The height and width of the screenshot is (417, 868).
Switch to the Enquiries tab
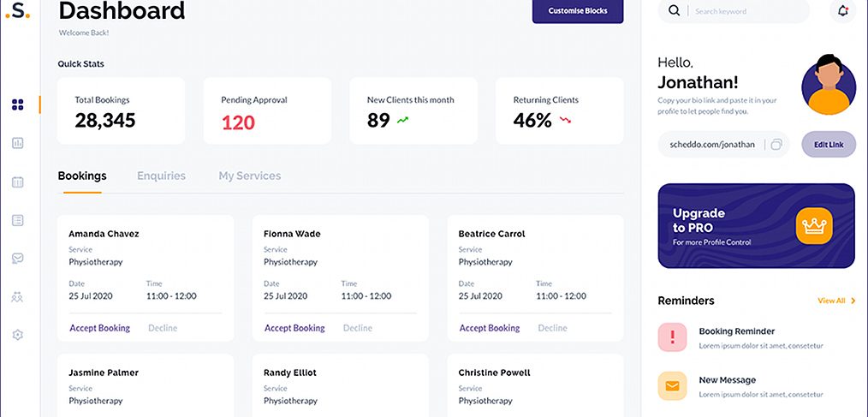(x=161, y=176)
